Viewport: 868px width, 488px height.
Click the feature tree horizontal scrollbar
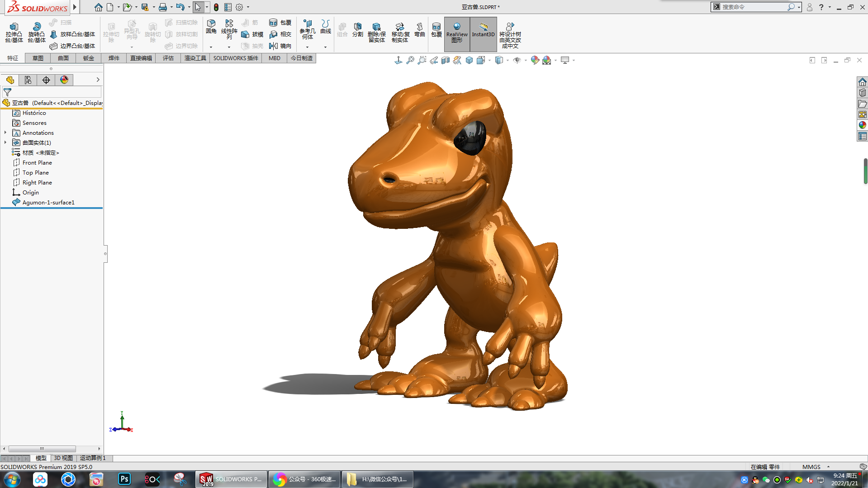pyautogui.click(x=42, y=449)
